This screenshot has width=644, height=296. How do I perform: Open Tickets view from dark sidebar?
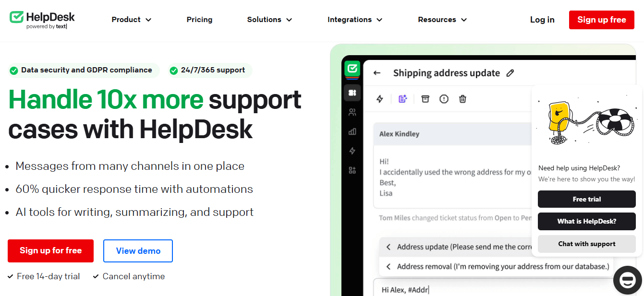pyautogui.click(x=352, y=92)
